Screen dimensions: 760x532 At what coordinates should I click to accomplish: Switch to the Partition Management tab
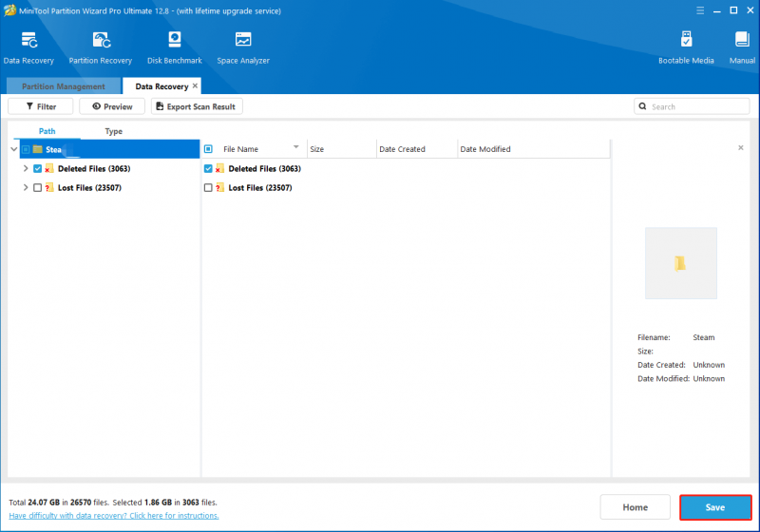(x=64, y=86)
